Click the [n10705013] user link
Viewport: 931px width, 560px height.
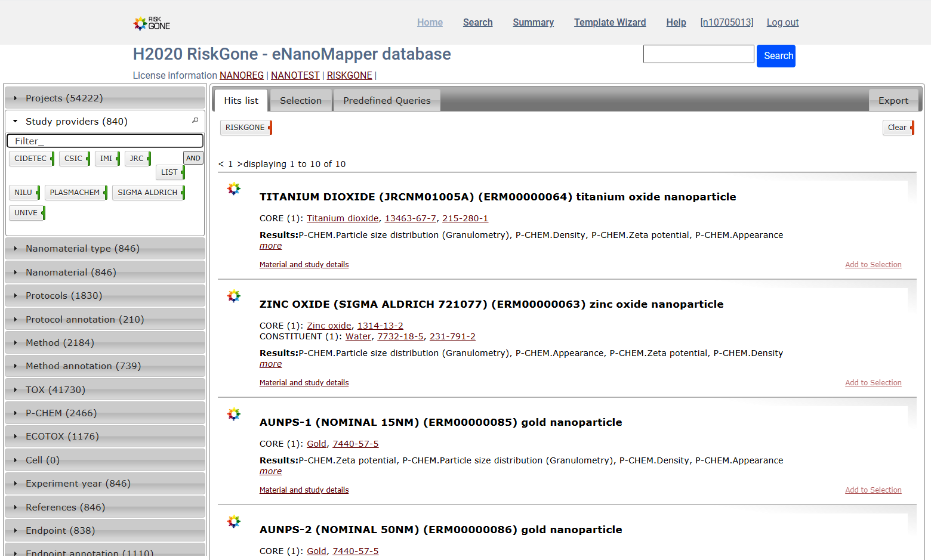tap(727, 23)
